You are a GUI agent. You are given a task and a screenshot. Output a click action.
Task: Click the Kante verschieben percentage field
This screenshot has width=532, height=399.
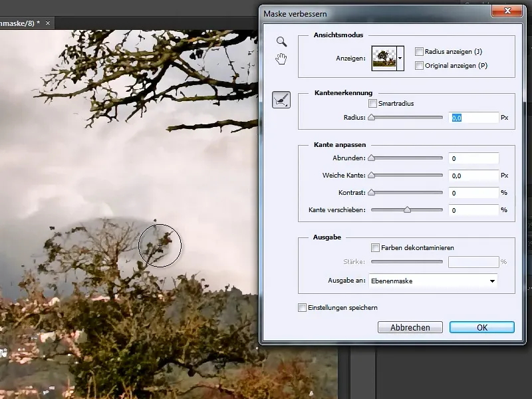click(473, 210)
